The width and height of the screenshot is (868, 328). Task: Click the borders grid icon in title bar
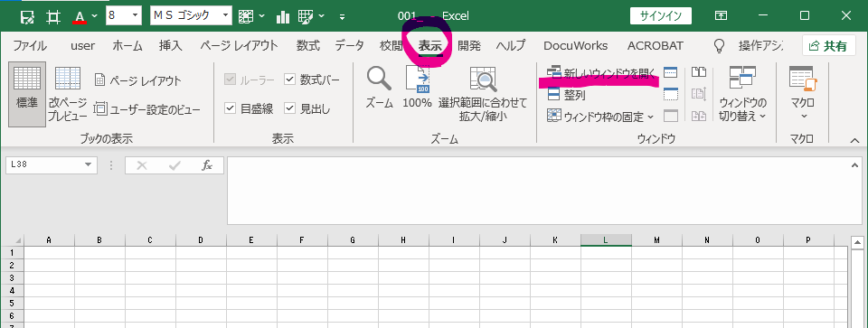pos(246,16)
